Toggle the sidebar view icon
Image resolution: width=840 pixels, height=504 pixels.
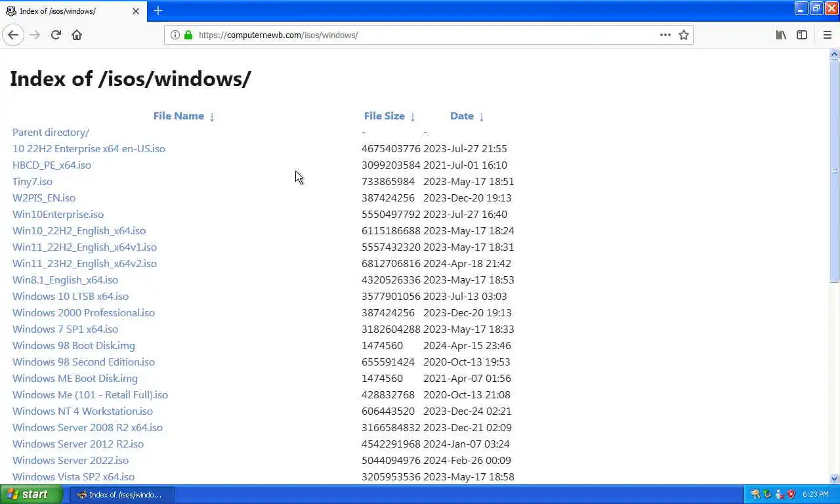point(802,35)
